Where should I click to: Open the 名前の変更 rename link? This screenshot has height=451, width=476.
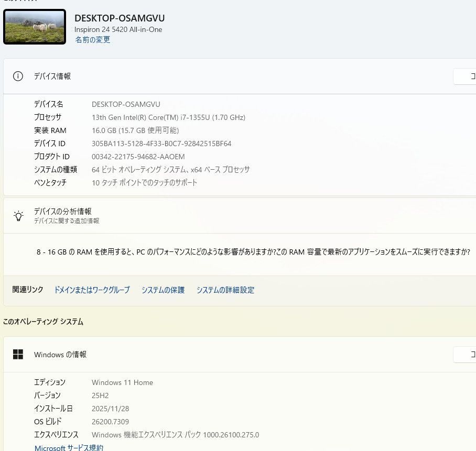click(x=92, y=40)
